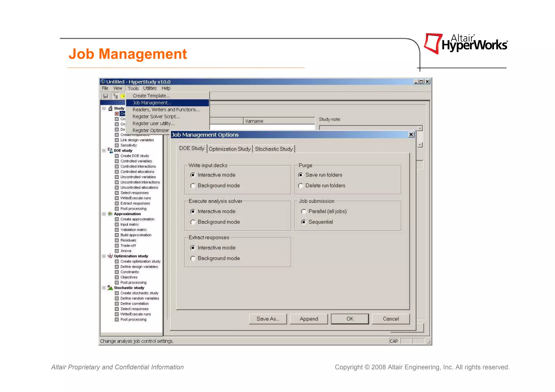555x392 pixels.
Task: Click the Stochastic study section icon
Action: (110, 288)
